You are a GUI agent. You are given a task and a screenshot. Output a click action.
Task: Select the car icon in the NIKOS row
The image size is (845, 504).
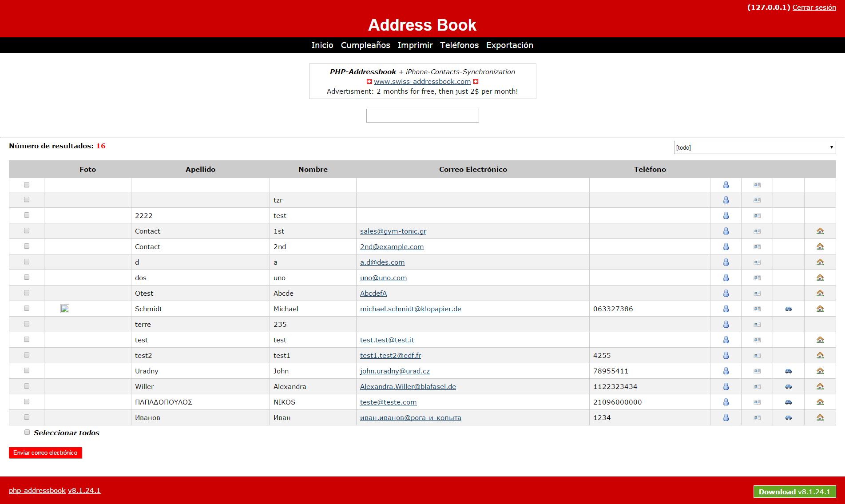[788, 402]
